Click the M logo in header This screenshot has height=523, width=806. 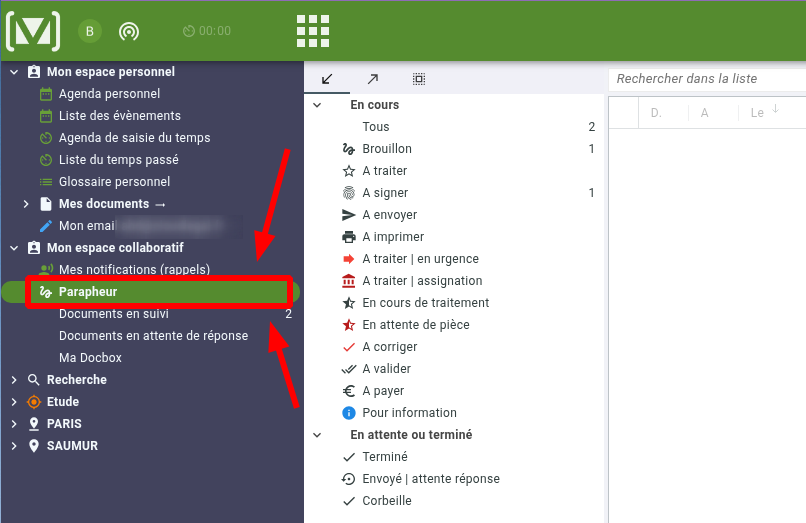click(32, 31)
